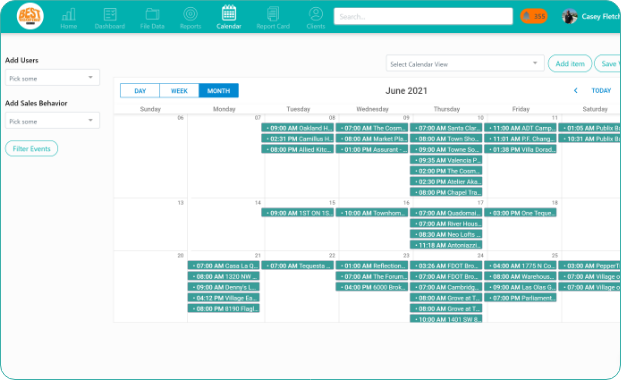
Task: Open 08:30 AM Neo Lofts event
Action: coord(446,234)
